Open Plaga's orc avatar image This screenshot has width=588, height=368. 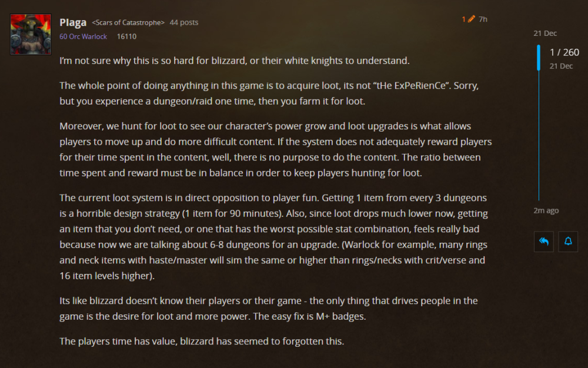point(31,35)
